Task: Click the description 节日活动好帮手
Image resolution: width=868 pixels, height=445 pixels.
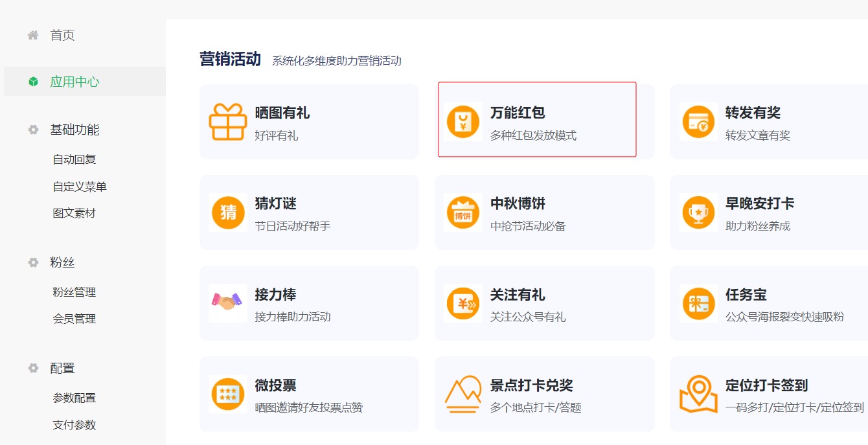Action: pos(293,226)
